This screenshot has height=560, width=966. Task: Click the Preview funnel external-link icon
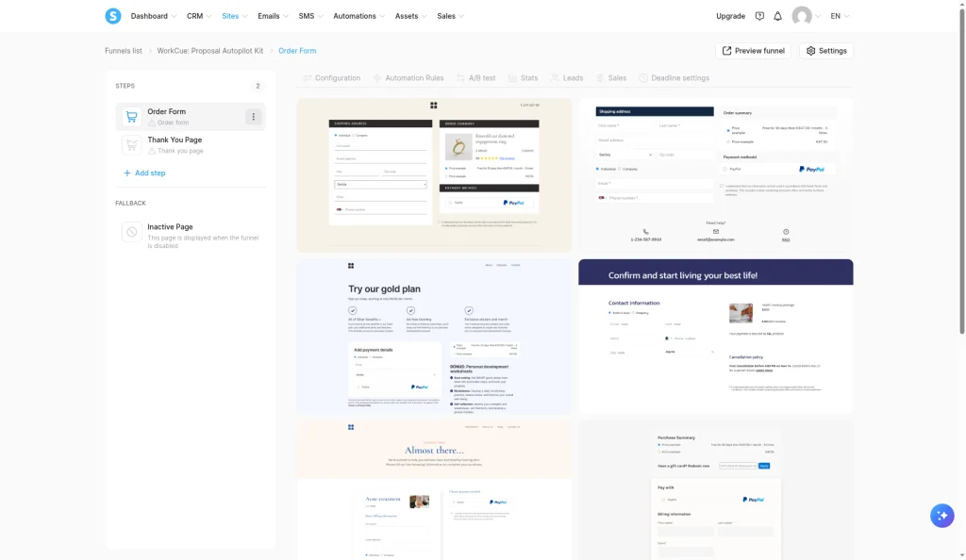(727, 51)
